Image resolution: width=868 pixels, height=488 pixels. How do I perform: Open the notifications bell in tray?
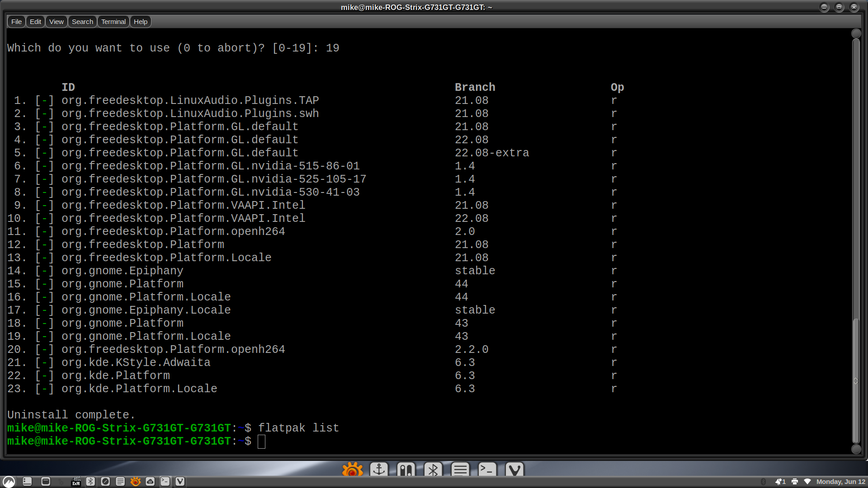coord(780,482)
